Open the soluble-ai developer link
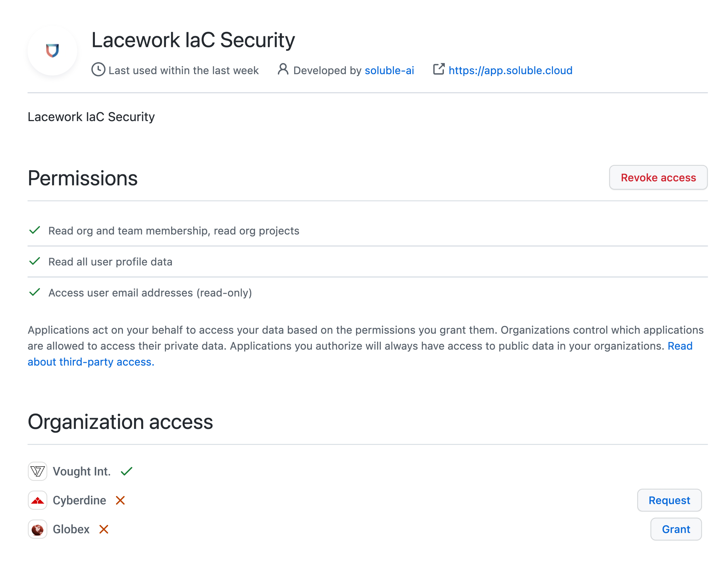 (390, 70)
